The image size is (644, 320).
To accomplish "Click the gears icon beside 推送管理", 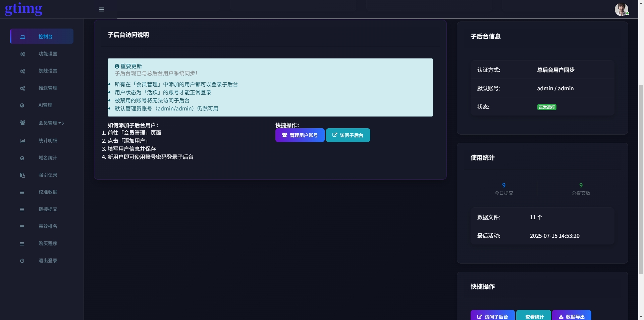I will point(22,88).
